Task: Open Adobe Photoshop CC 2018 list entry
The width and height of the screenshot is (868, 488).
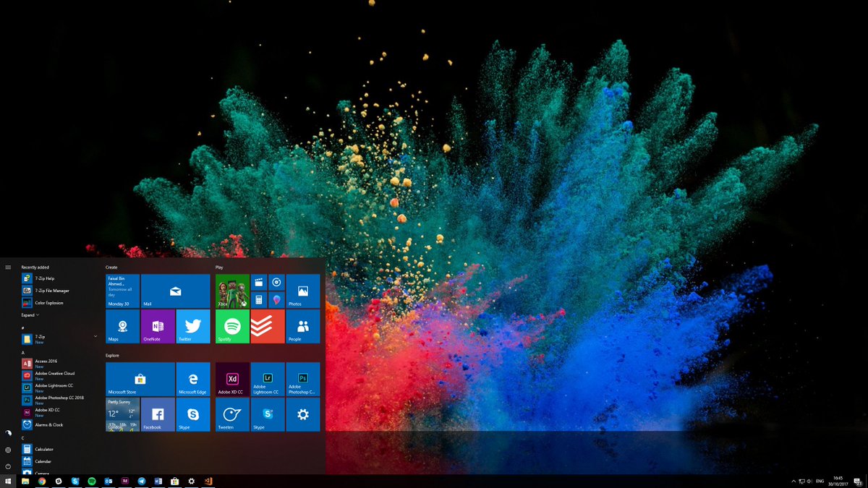Action: coord(59,400)
